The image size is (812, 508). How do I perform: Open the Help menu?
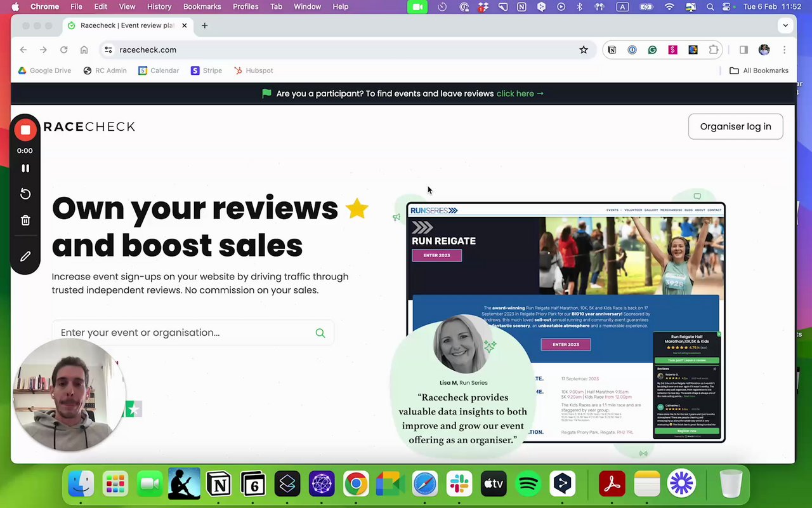coord(341,6)
